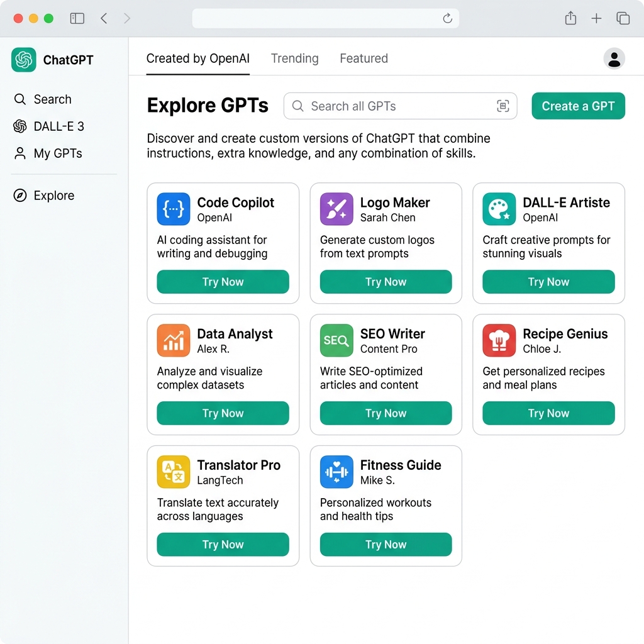Go to My GPTs

point(48,153)
